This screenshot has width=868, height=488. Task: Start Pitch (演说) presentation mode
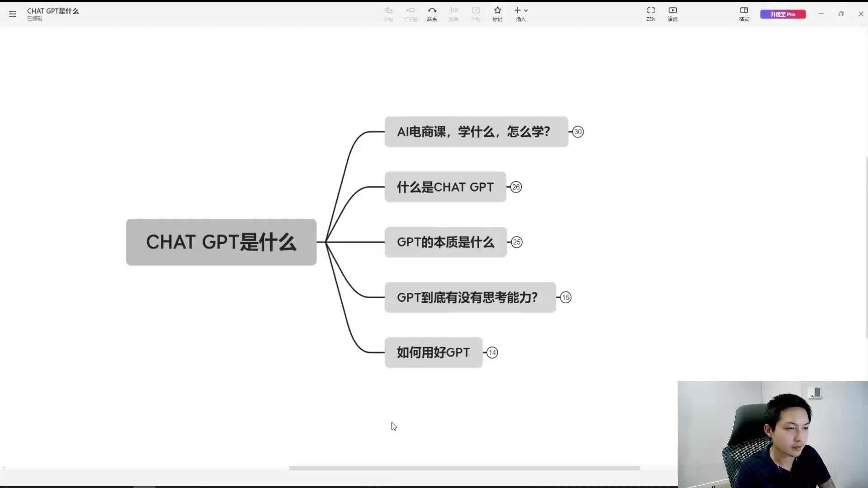(x=673, y=14)
